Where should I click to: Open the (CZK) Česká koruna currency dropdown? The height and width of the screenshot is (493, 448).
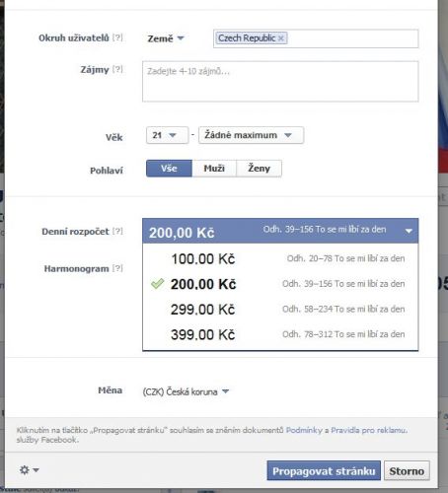(186, 391)
